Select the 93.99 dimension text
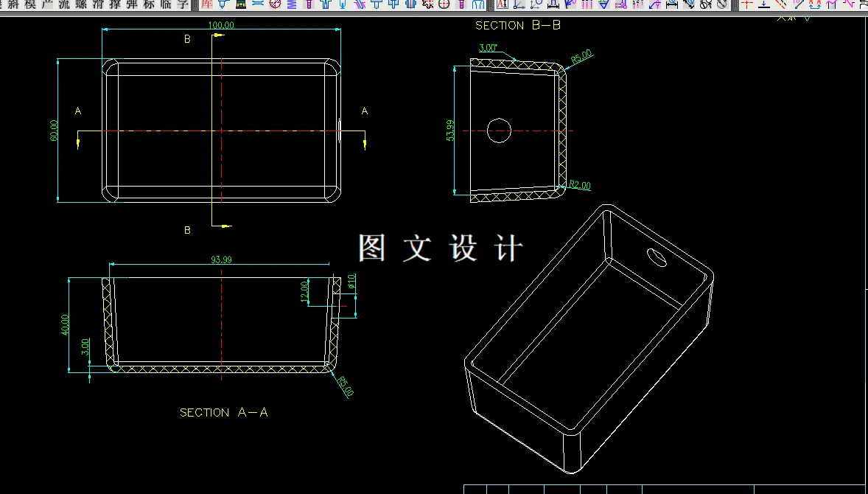 pos(222,260)
